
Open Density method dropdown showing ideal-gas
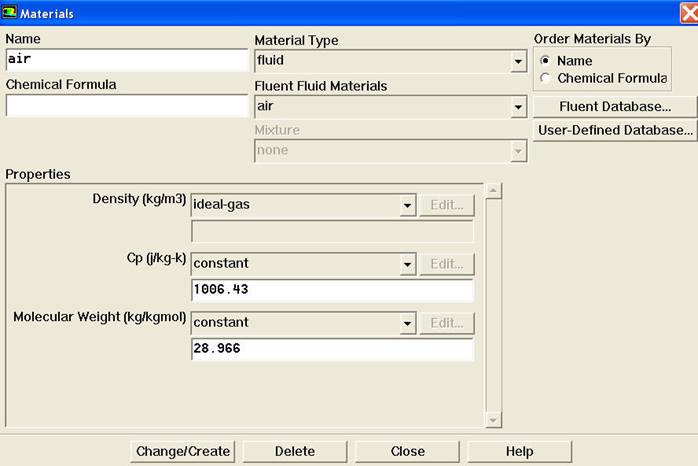click(x=407, y=206)
